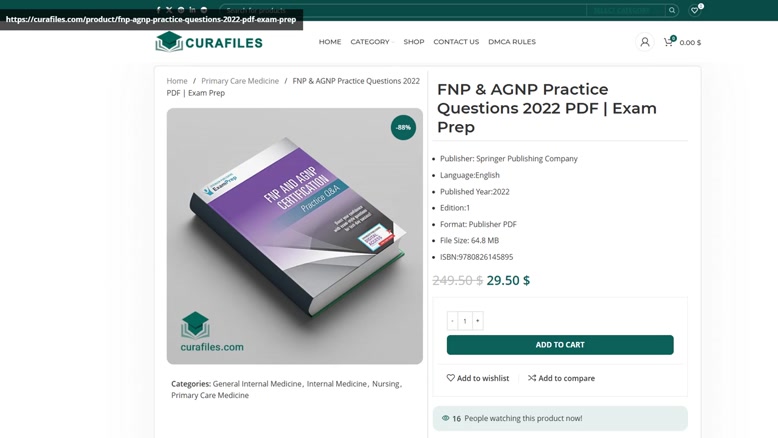Open Primary Care Medicine breadcrumb link

[x=240, y=81]
